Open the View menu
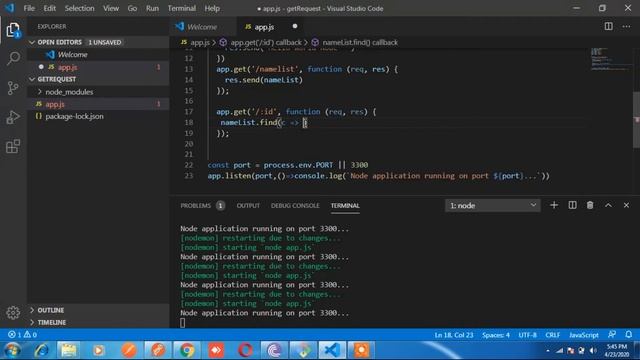 (x=111, y=8)
